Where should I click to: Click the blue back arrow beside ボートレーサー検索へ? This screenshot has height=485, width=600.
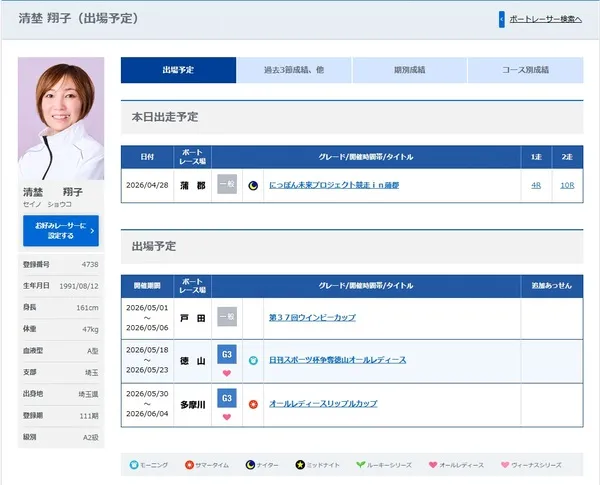(502, 19)
